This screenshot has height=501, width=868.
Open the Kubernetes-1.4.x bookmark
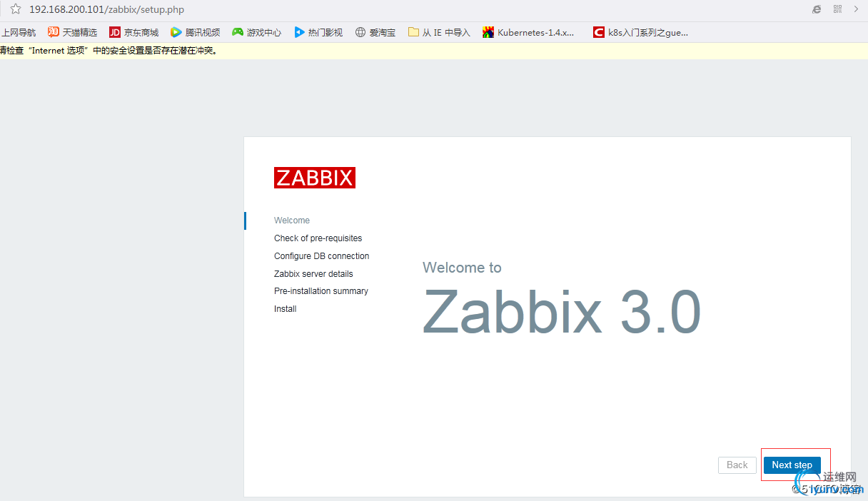tap(529, 32)
